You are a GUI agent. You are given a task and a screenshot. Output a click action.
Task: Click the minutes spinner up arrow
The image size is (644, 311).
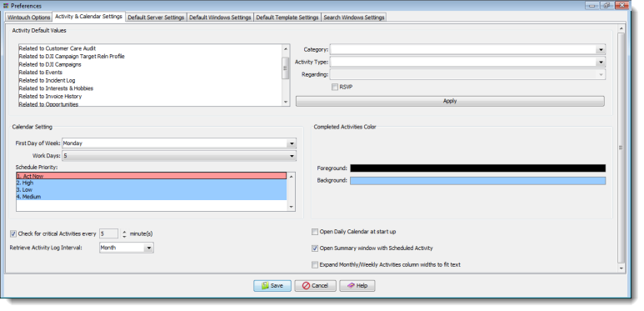(x=124, y=231)
